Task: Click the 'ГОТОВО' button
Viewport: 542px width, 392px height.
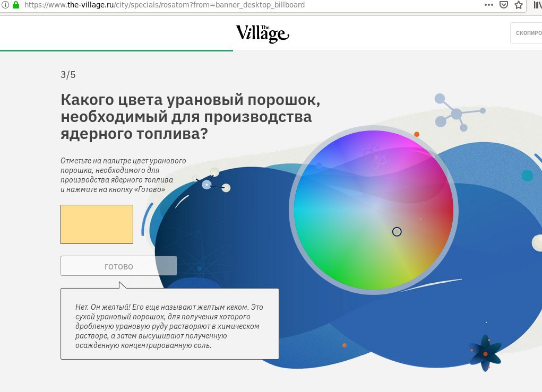Action: tap(118, 266)
